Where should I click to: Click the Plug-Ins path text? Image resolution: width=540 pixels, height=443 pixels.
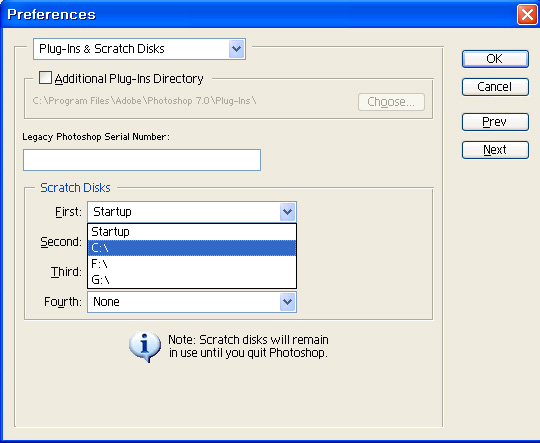coord(144,101)
